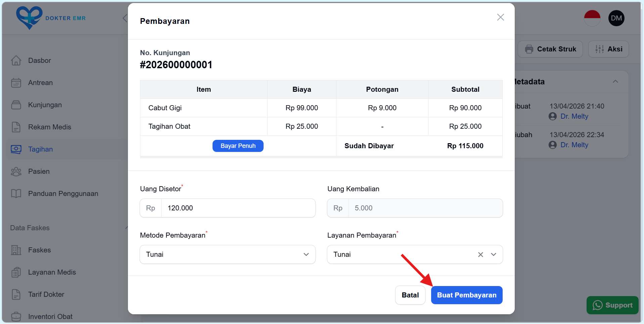
Task: Open Inventori Obat menu item
Action: pos(50,317)
